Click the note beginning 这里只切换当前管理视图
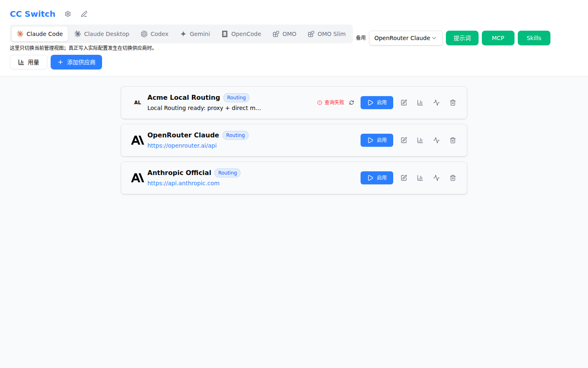The height and width of the screenshot is (368, 588). click(83, 48)
